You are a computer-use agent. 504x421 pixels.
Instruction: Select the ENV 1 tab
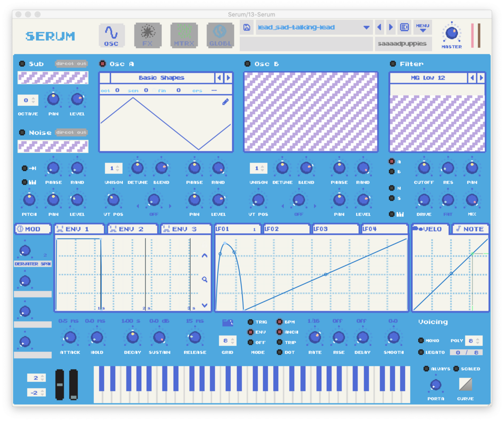point(79,229)
